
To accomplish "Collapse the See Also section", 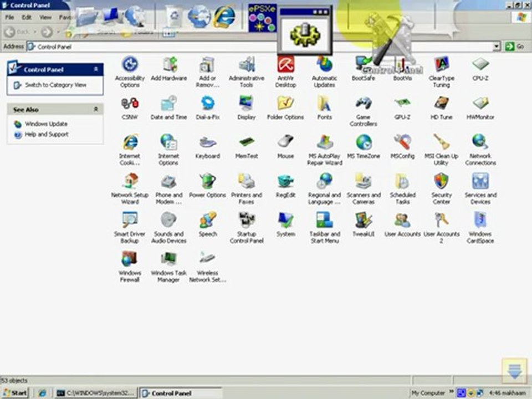I will (96, 109).
